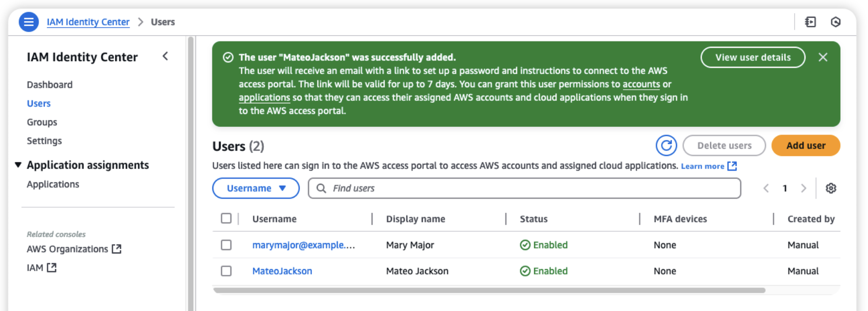Open the CloudShell icon in top bar
Screen dimensions: 868x311
pyautogui.click(x=810, y=22)
